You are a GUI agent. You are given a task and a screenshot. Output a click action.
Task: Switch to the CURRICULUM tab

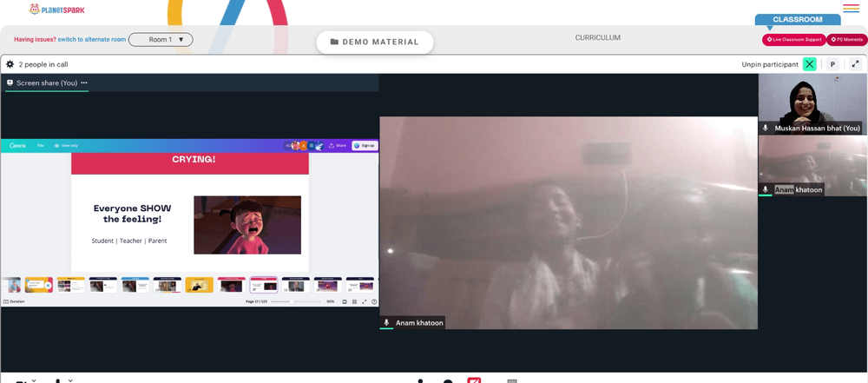597,37
